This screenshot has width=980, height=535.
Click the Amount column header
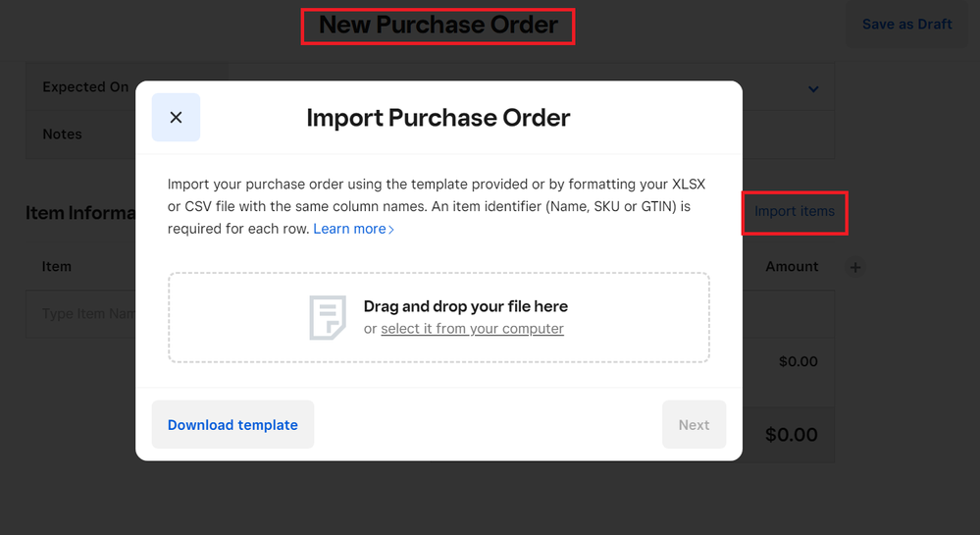[x=792, y=266]
